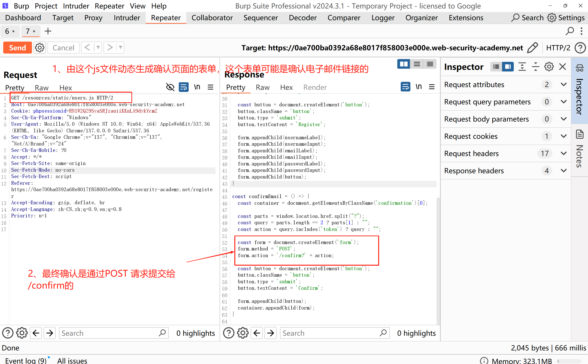
Task: Click the help icon next to HTTP/2
Action: click(580, 47)
